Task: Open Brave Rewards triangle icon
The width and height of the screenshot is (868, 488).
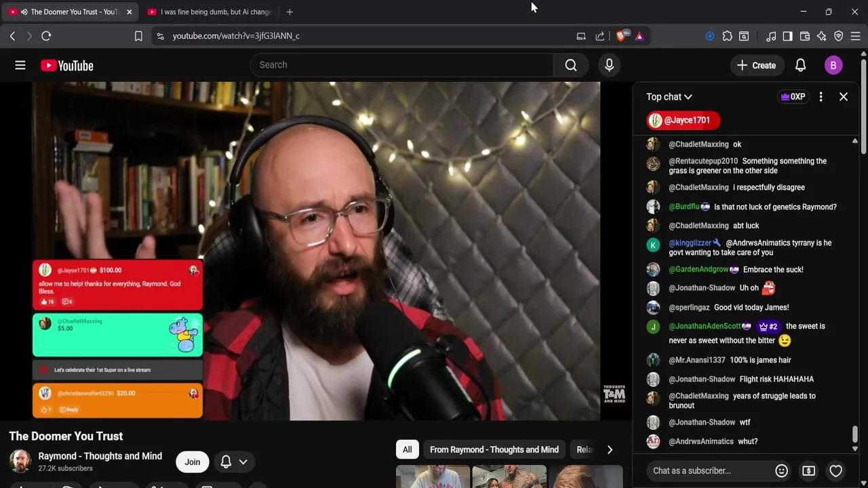Action: click(639, 36)
